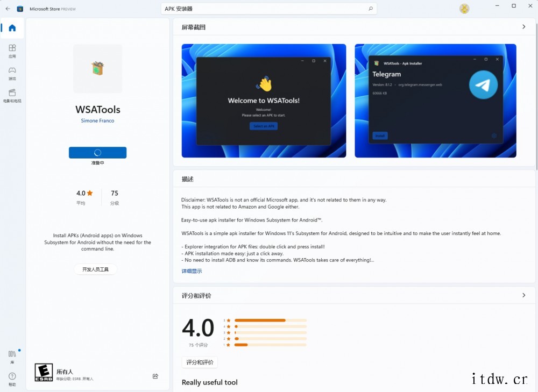The width and height of the screenshot is (538, 392).
Task: Minimize the Microsoft Store window
Action: (x=497, y=6)
